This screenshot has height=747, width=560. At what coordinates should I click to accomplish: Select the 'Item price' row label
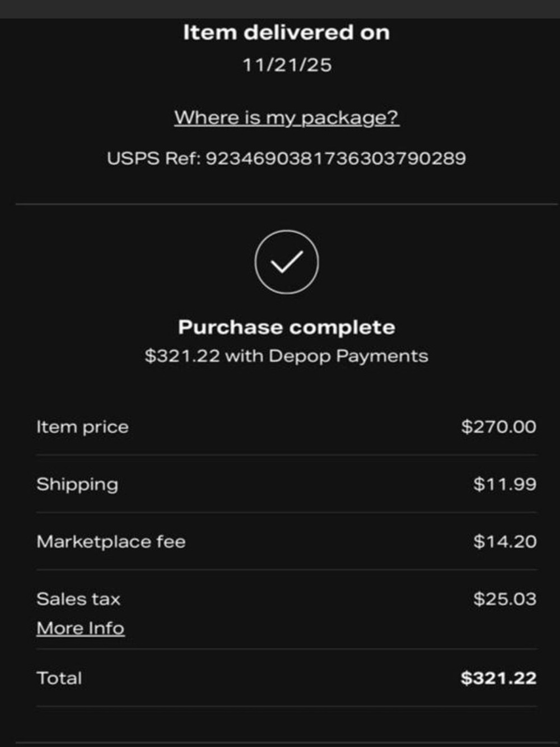(83, 427)
